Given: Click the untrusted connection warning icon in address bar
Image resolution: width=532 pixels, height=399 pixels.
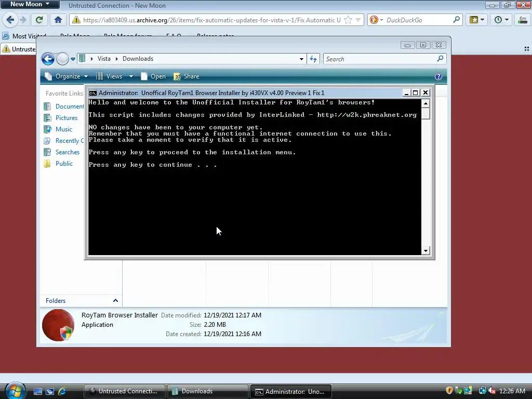Looking at the screenshot, I should pyautogui.click(x=76, y=20).
